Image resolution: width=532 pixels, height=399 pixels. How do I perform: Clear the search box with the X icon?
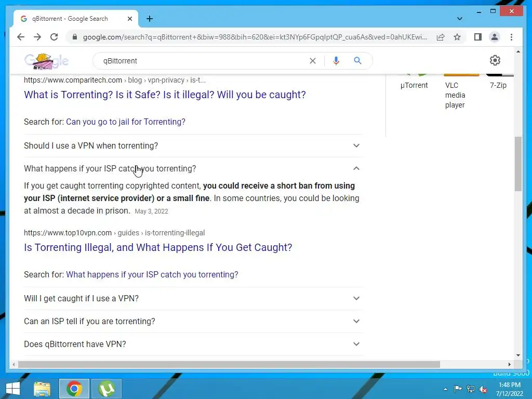pos(312,61)
